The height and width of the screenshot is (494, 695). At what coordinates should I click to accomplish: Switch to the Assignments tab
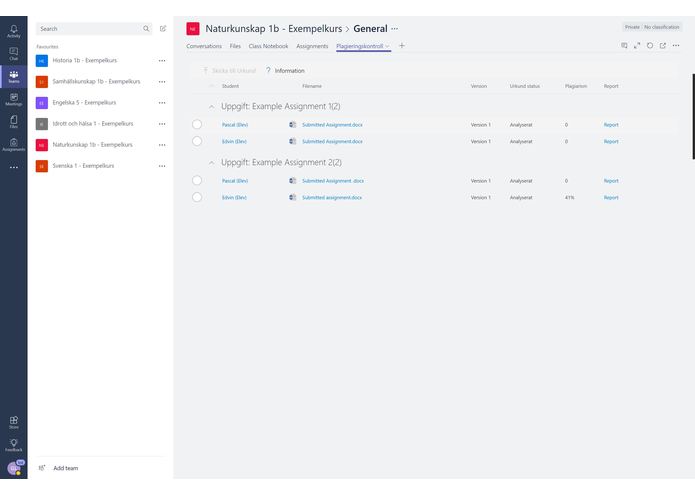coord(312,46)
